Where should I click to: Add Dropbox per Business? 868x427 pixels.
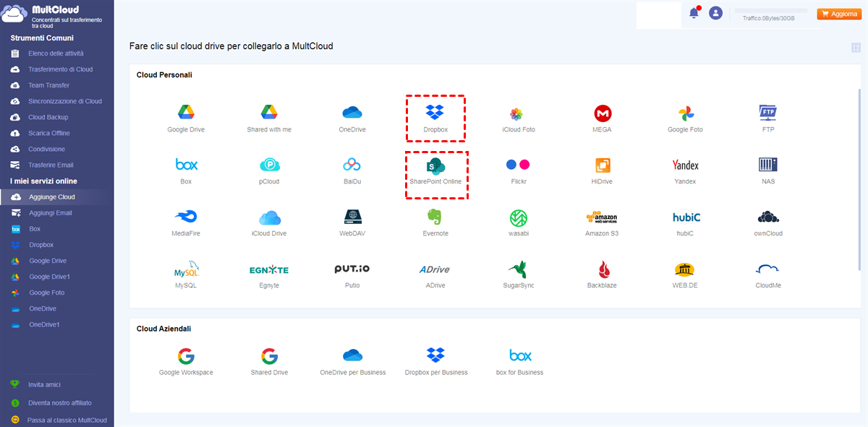[x=435, y=355]
